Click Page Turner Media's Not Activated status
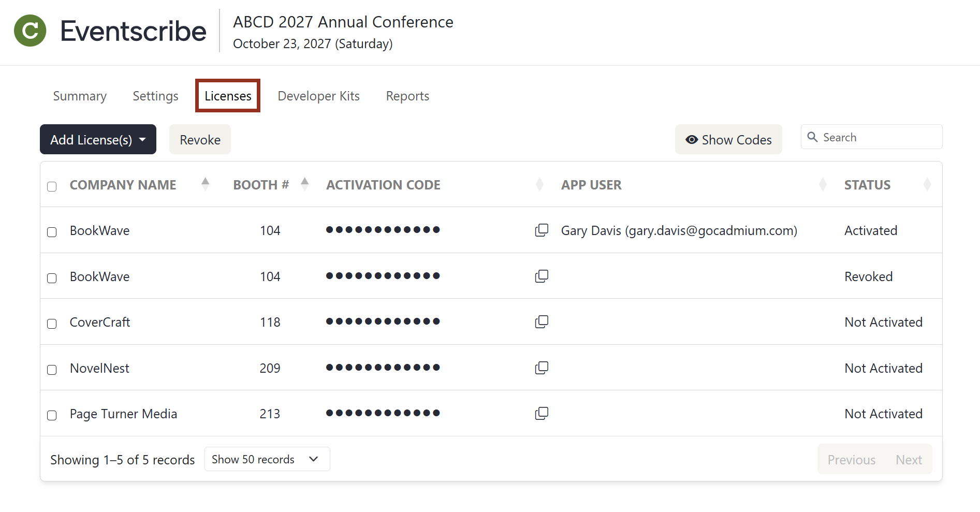 pos(883,414)
